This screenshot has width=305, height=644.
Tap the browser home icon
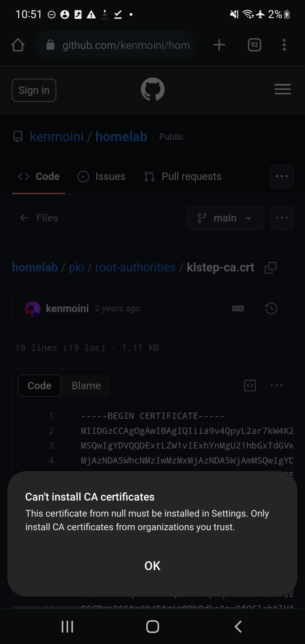(x=18, y=45)
